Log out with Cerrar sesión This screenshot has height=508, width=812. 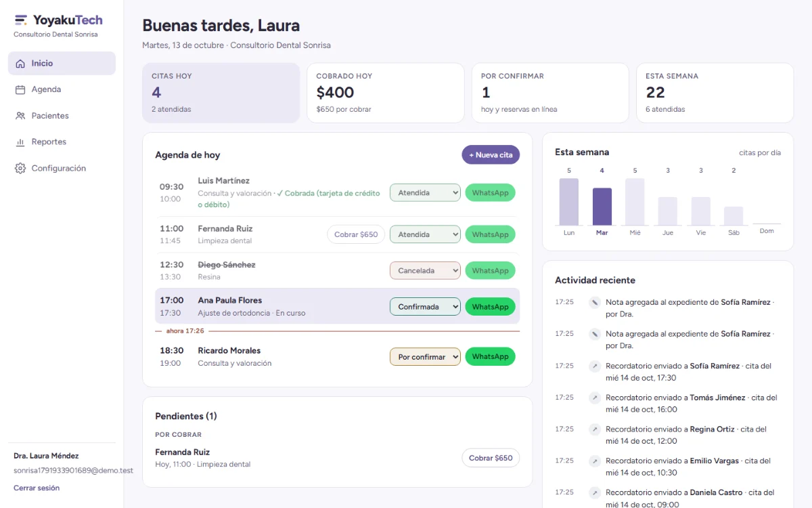(x=37, y=488)
